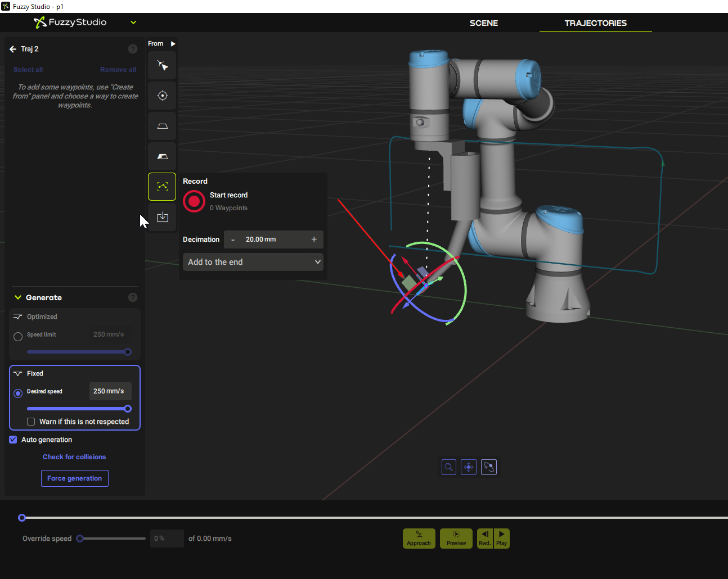Click the Force generation button
This screenshot has width=728, height=579.
[x=74, y=478]
